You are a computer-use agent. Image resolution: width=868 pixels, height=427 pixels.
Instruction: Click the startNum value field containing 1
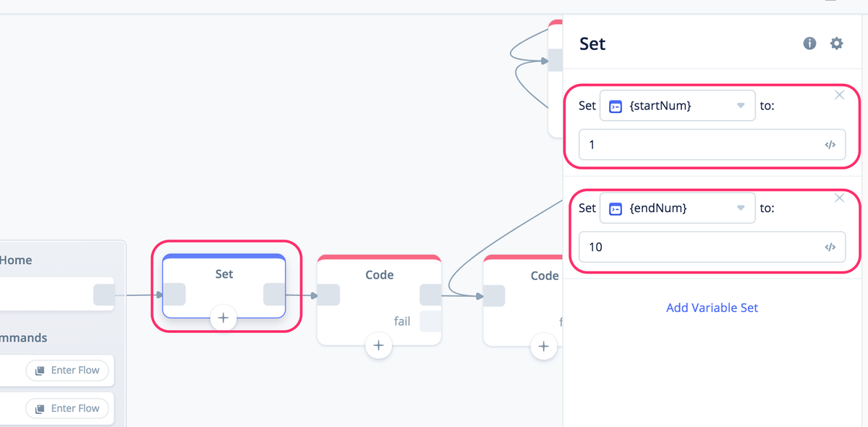pos(712,145)
